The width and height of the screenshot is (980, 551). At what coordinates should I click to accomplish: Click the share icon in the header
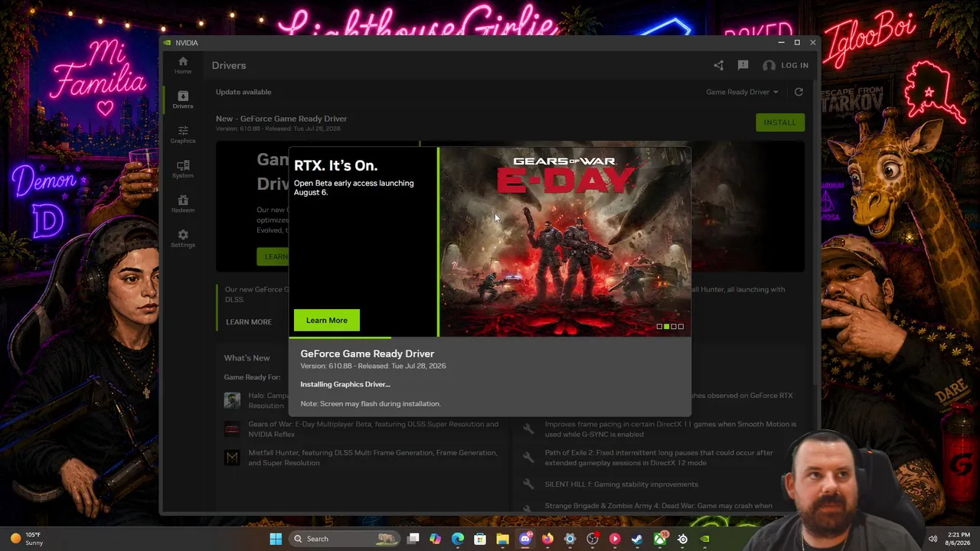tap(718, 66)
